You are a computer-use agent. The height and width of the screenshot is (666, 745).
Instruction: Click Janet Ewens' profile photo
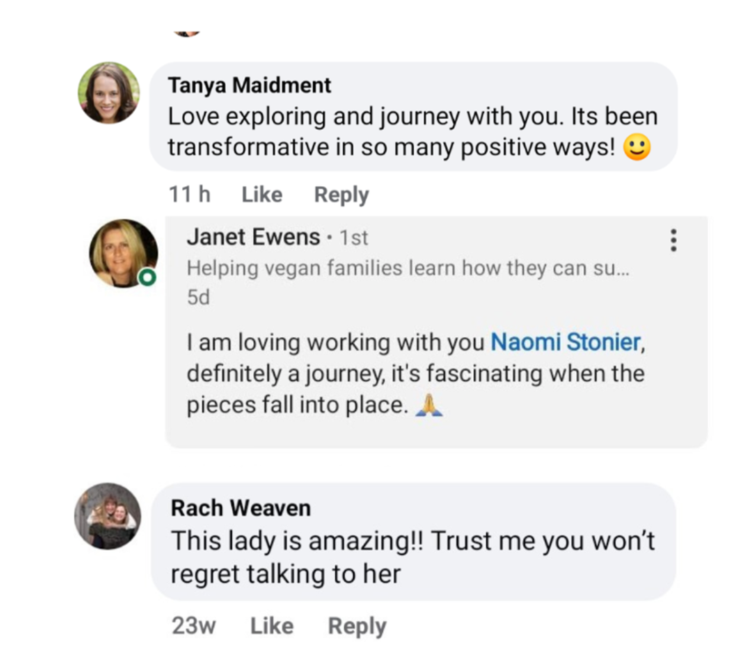(123, 252)
